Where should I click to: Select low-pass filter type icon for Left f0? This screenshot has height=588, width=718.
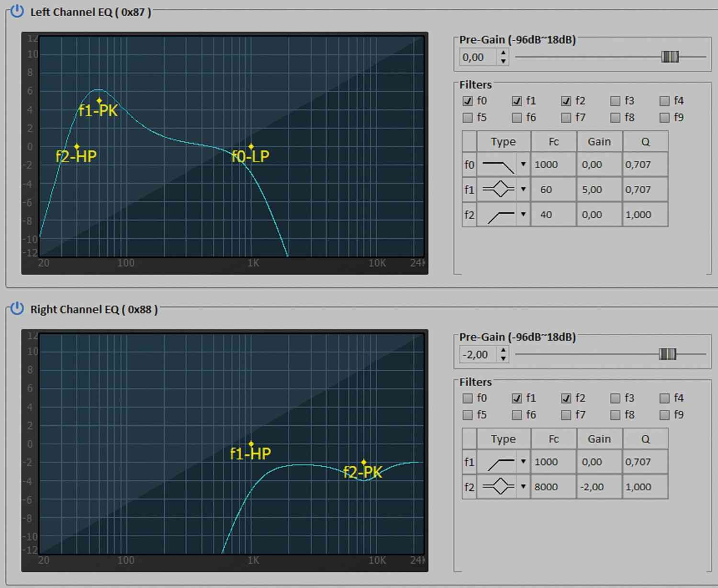498,165
